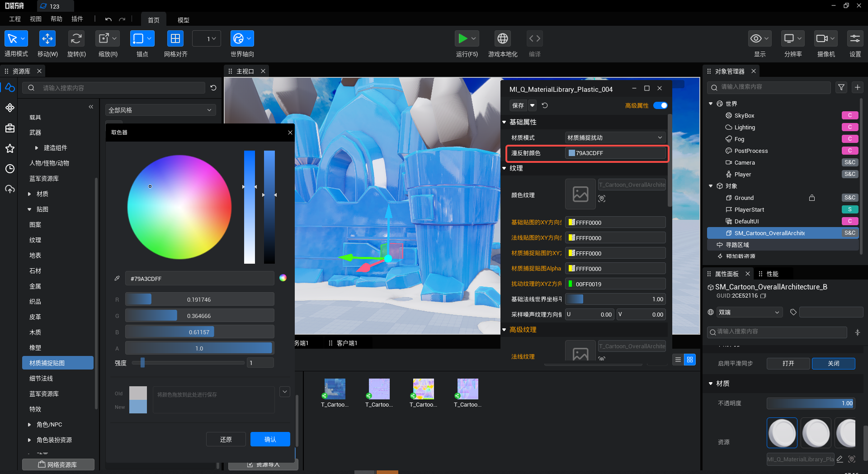868x474 pixels.
Task: Open the 摄像机 camera options
Action: (826, 39)
